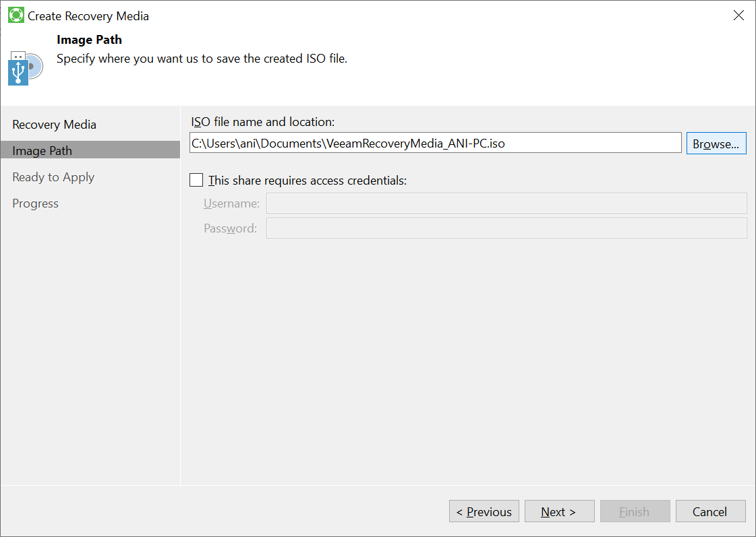756x537 pixels.
Task: Click the 'ISO file name and location:' label
Action: [x=263, y=122]
